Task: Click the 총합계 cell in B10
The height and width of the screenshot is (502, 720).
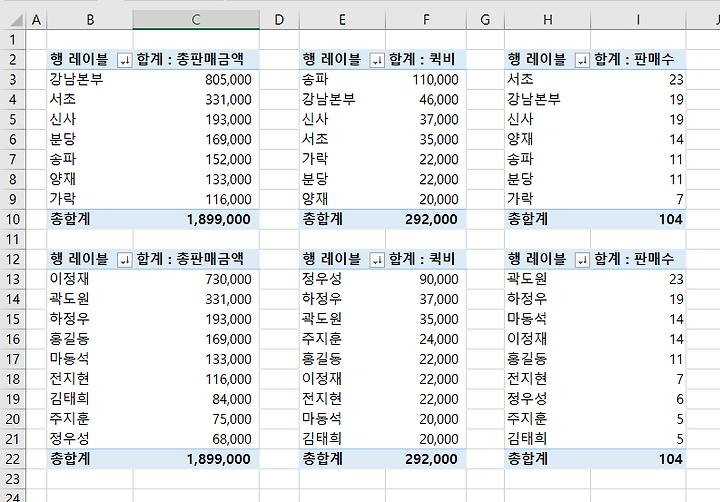Action: click(90, 219)
